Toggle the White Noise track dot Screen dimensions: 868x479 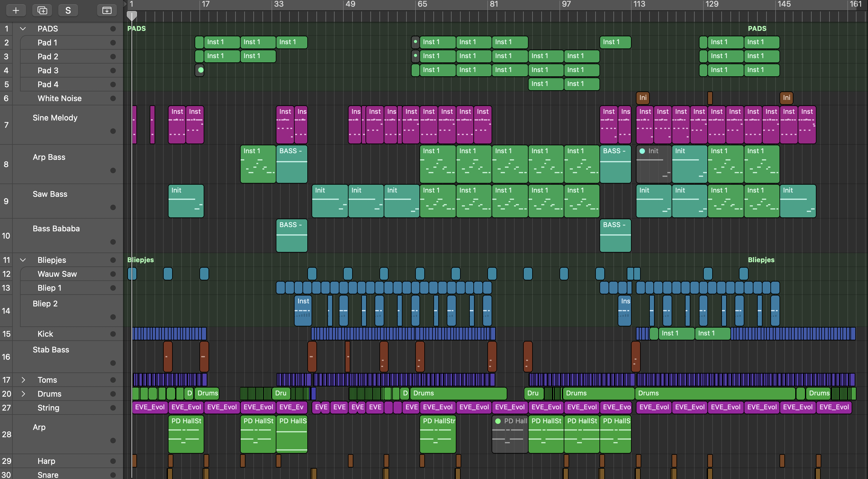pos(113,98)
